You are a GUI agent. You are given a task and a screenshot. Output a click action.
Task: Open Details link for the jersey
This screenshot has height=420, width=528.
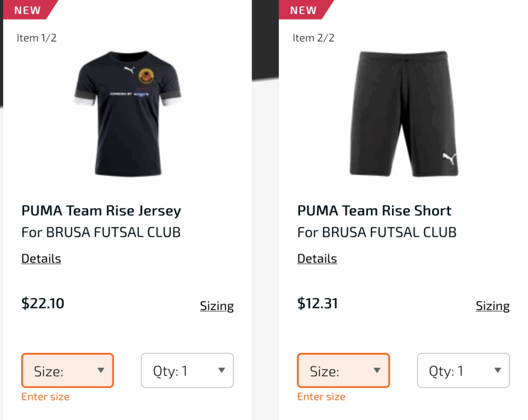pos(41,259)
